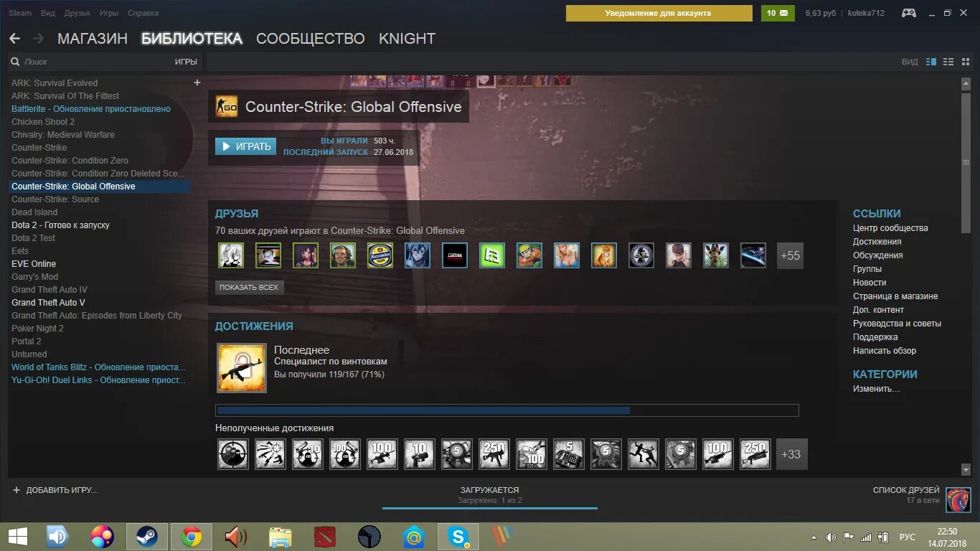Screen dimensions: 980x551
Task: Select the calculator 5 locked achievement
Action: (569, 454)
